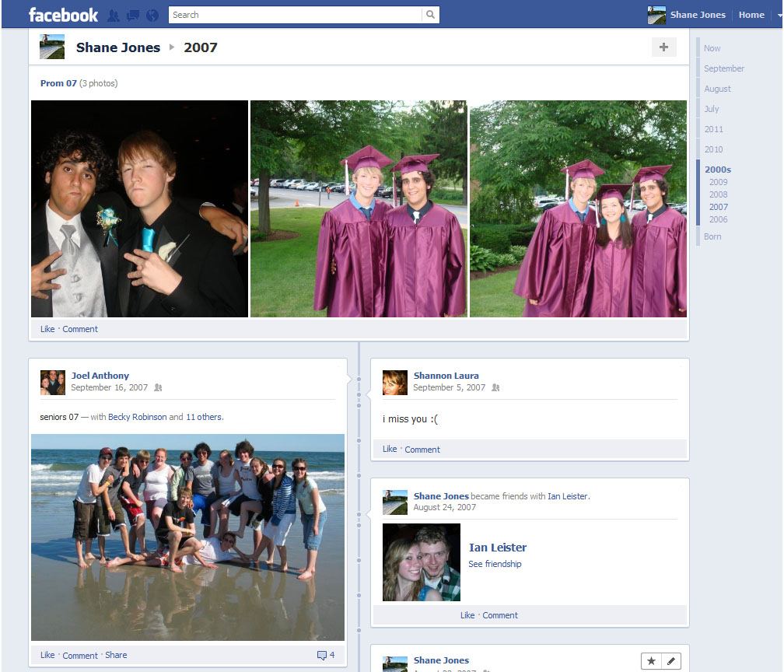The height and width of the screenshot is (672, 784).
Task: Jump to 2008 in timeline navigation
Action: click(x=718, y=194)
